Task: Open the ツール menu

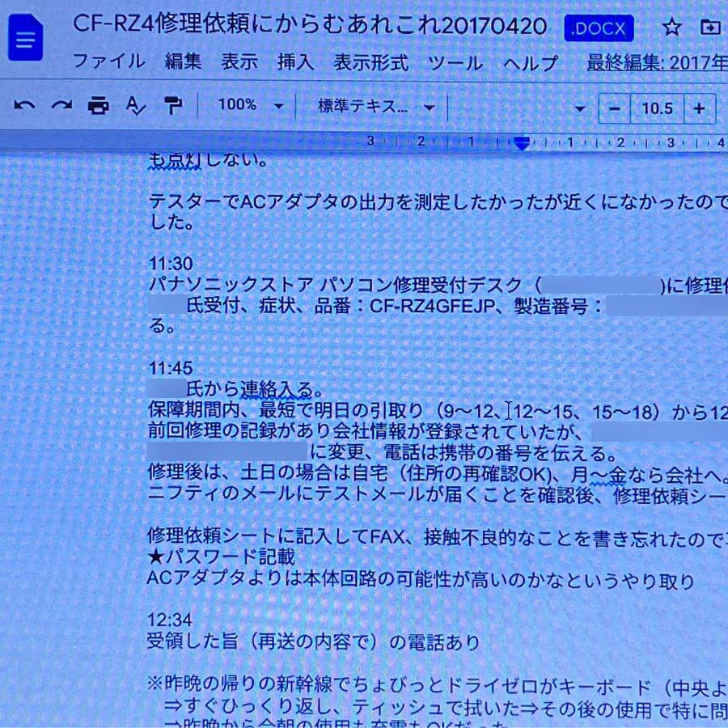Action: (455, 62)
